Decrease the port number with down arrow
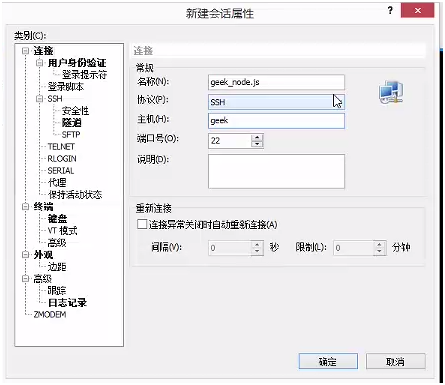The image size is (445, 385). [257, 144]
